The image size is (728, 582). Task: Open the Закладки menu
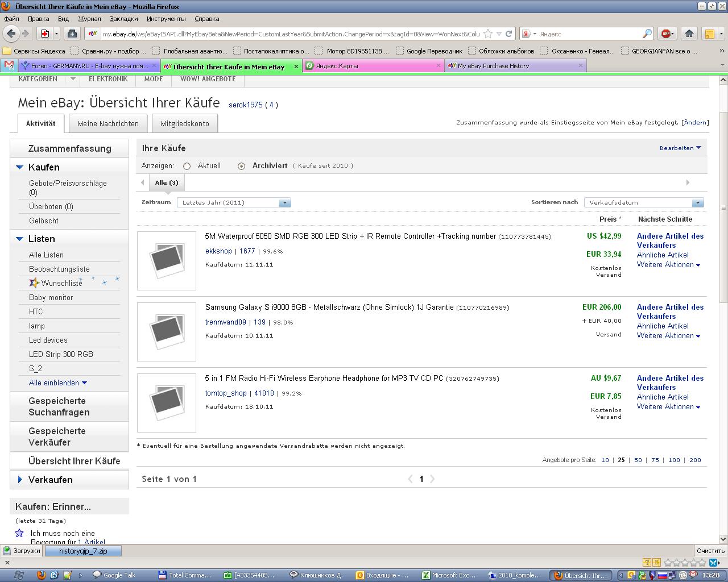[x=124, y=19]
